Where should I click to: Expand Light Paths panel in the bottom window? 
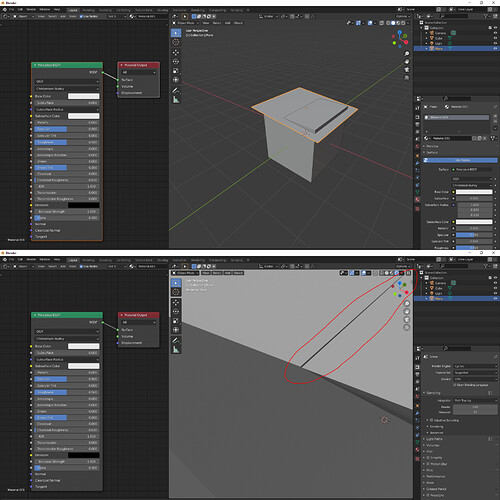(434, 439)
